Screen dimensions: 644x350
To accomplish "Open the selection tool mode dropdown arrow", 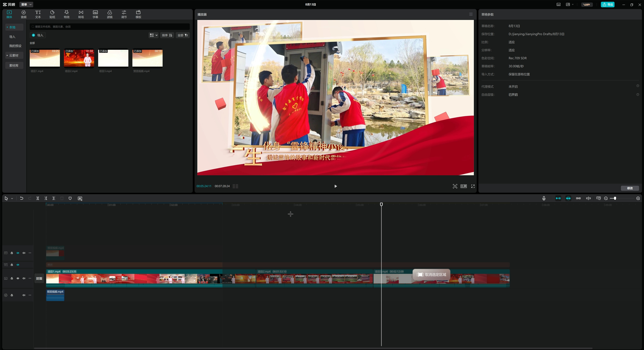I will (12, 199).
